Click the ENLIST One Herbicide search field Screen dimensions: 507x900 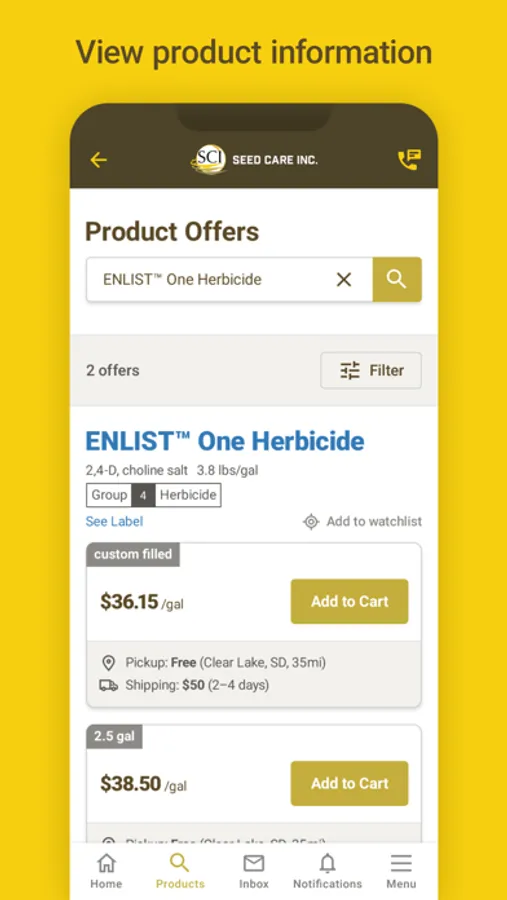point(230,280)
